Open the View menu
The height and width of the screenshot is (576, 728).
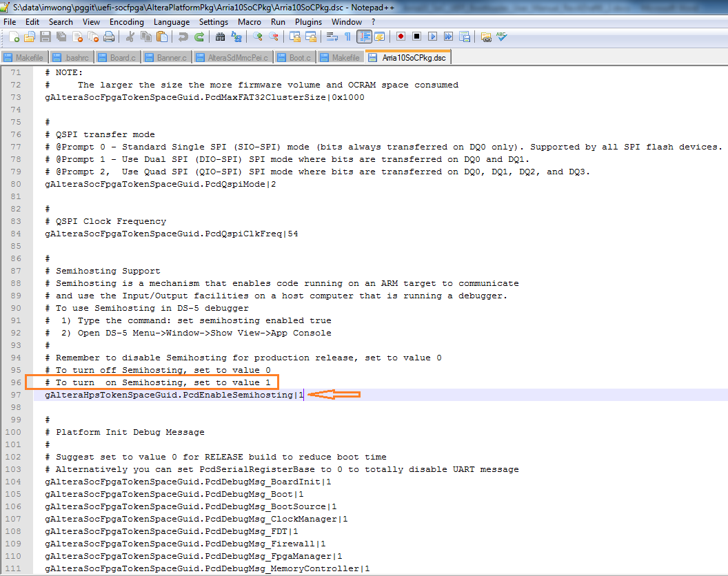coord(91,22)
